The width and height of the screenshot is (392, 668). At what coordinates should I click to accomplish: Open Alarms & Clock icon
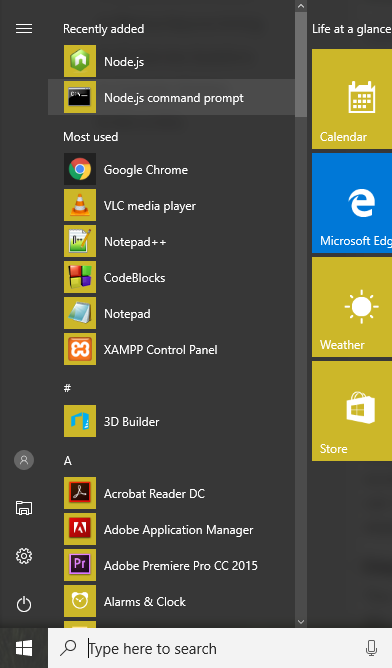coord(80,601)
